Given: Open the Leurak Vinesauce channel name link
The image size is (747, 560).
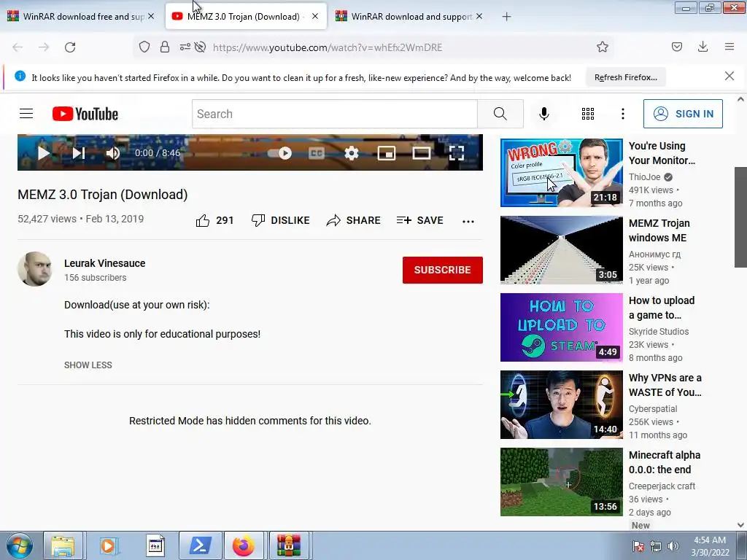Looking at the screenshot, I should (105, 263).
